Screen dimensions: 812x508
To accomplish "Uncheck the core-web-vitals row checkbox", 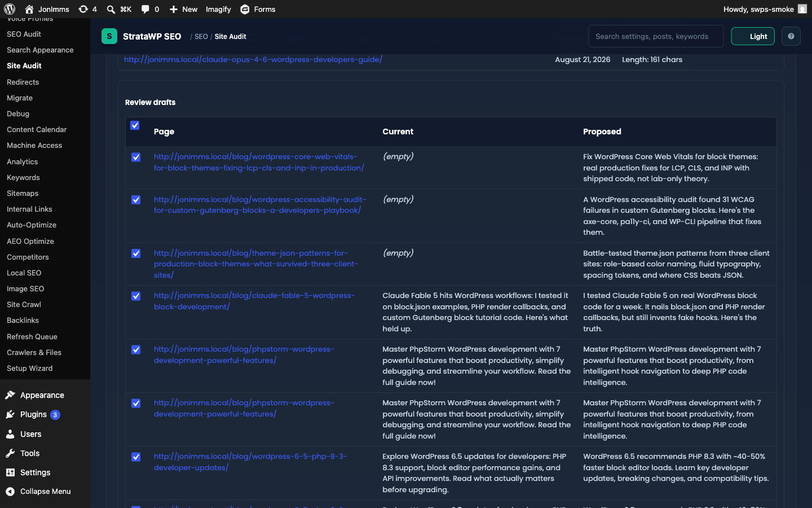I will (x=136, y=157).
